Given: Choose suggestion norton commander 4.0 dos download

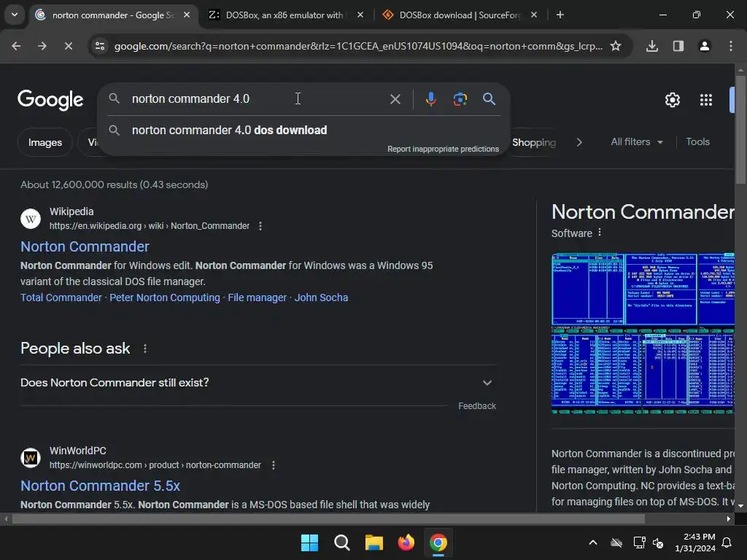Looking at the screenshot, I should (304, 130).
